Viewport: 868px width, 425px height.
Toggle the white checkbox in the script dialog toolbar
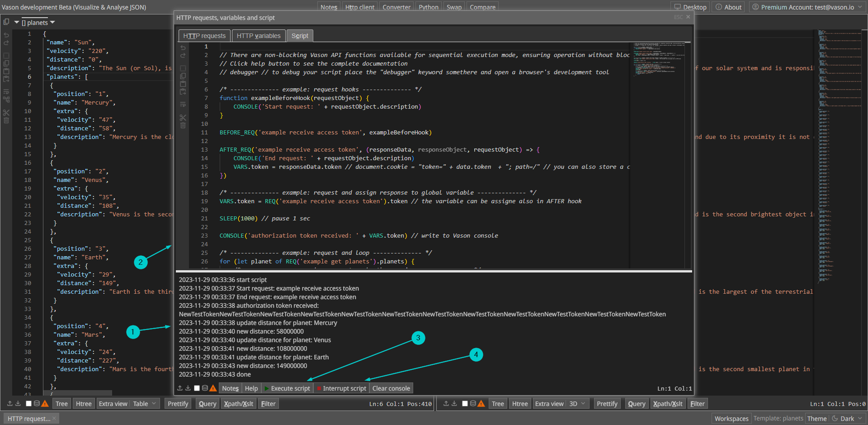(197, 388)
